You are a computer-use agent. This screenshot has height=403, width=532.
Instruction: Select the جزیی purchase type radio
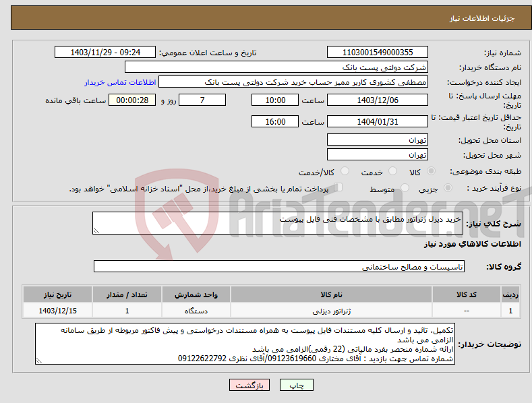coord(448,187)
